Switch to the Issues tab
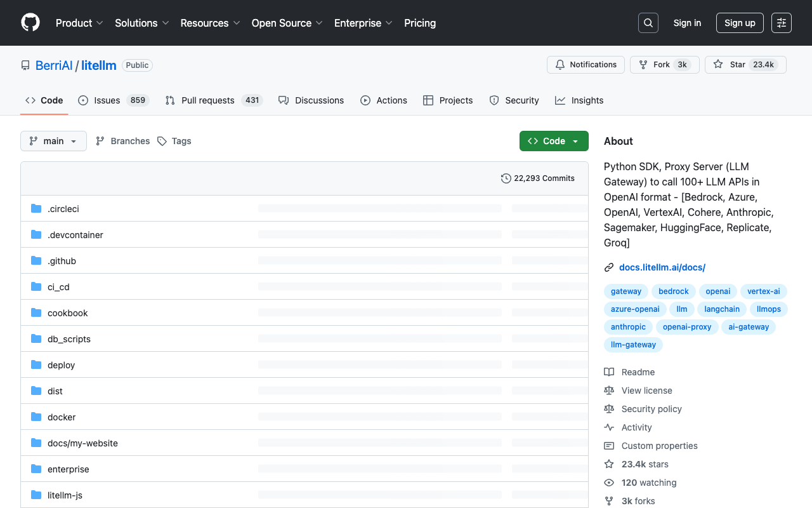Viewport: 812px width, 508px height. tap(114, 100)
